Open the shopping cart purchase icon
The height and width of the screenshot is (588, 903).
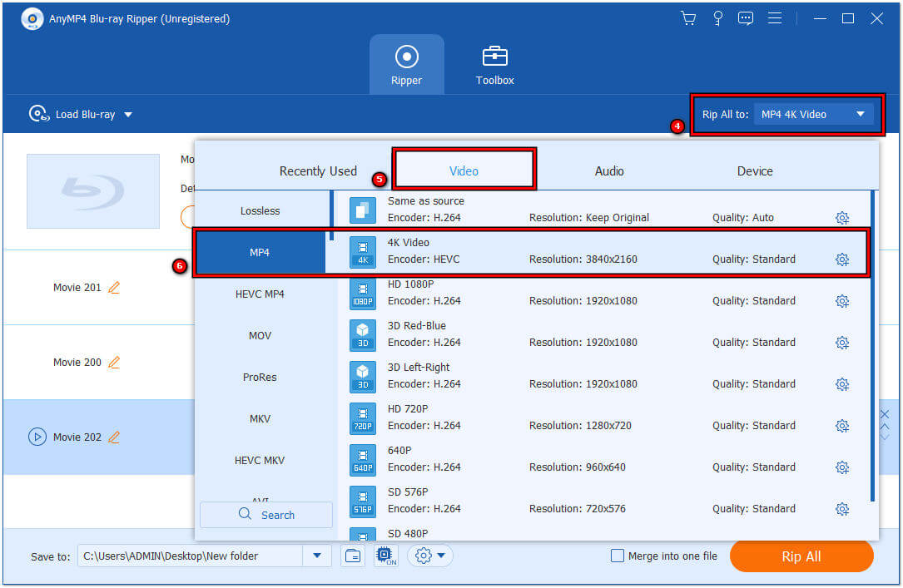click(688, 18)
